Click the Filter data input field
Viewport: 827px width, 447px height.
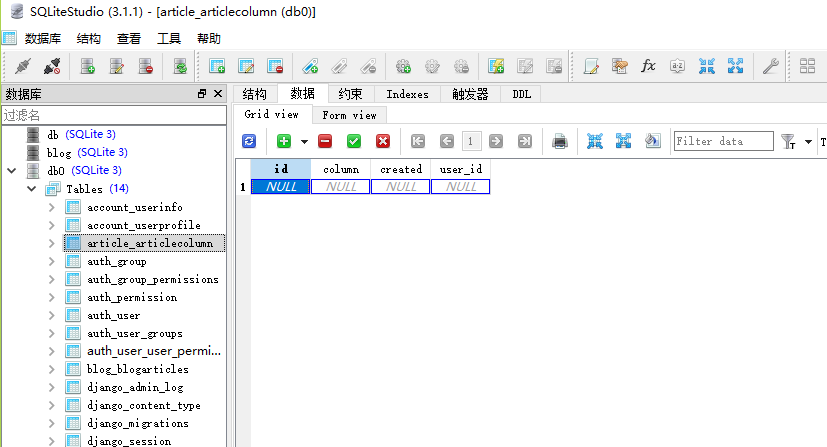[x=724, y=141]
